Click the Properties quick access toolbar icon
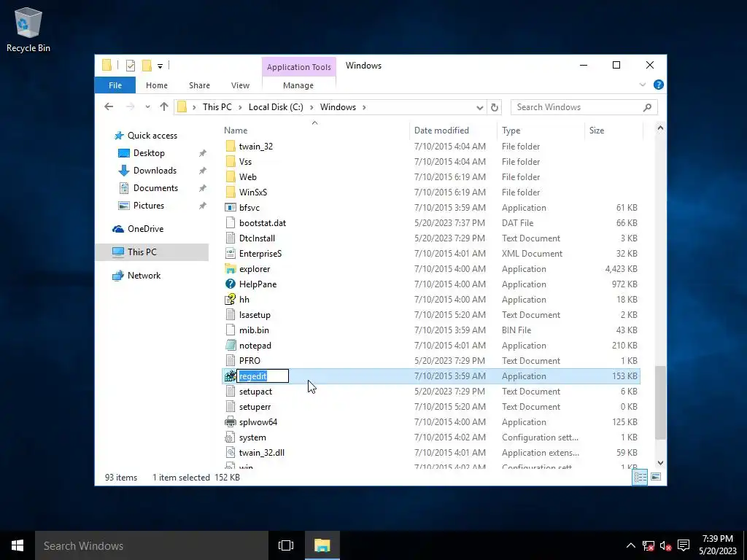Image resolution: width=747 pixels, height=560 pixels. tap(131, 66)
